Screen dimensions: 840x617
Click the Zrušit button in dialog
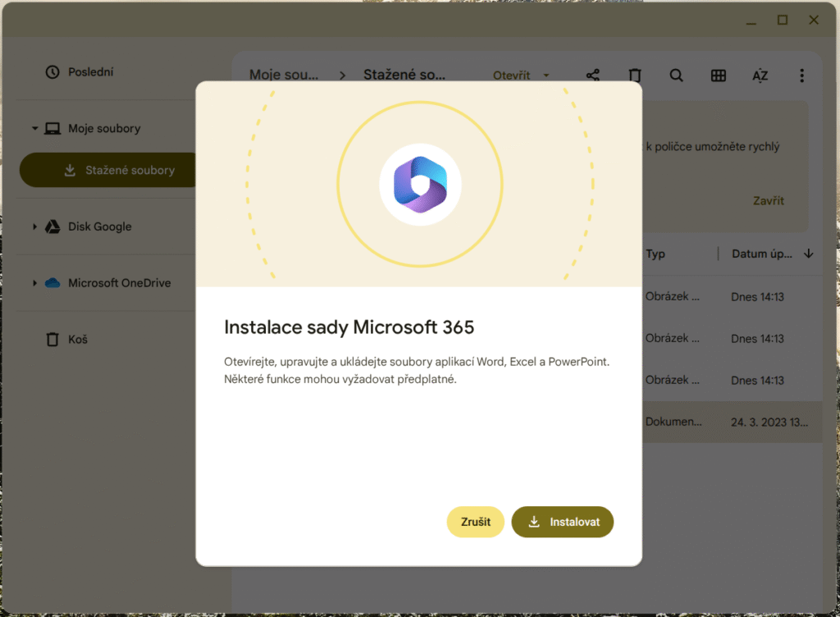click(x=475, y=522)
